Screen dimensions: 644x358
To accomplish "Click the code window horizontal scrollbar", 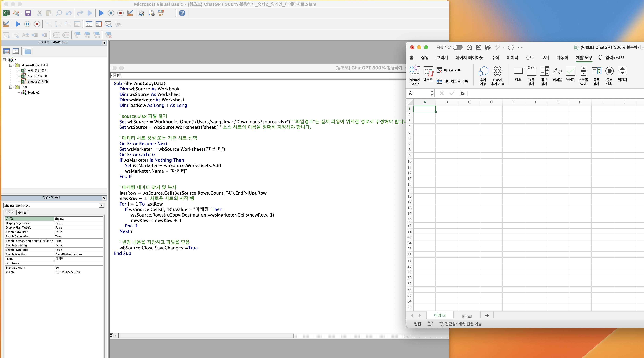I will pyautogui.click(x=206, y=336).
